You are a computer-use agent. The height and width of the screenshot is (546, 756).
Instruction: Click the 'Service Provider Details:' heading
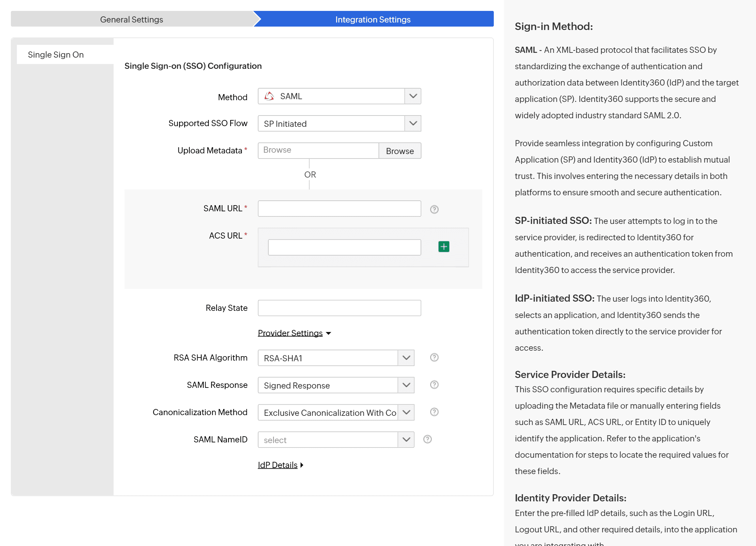tap(570, 375)
